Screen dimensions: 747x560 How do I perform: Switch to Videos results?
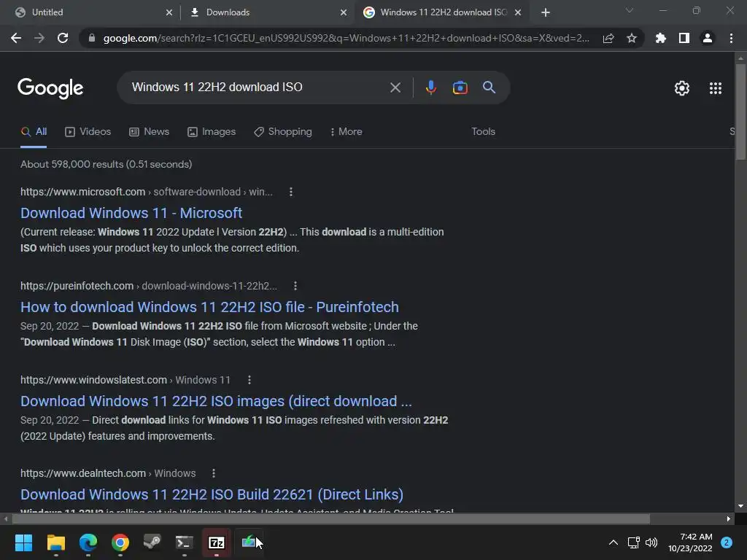pyautogui.click(x=88, y=132)
